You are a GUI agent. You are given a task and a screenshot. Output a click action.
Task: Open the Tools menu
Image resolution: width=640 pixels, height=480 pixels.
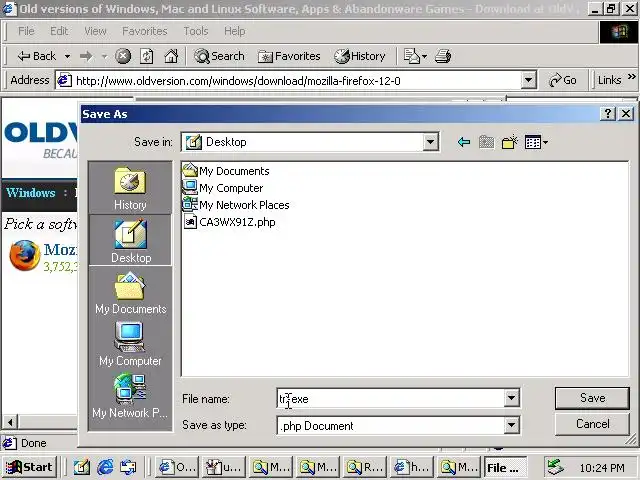[x=196, y=31]
